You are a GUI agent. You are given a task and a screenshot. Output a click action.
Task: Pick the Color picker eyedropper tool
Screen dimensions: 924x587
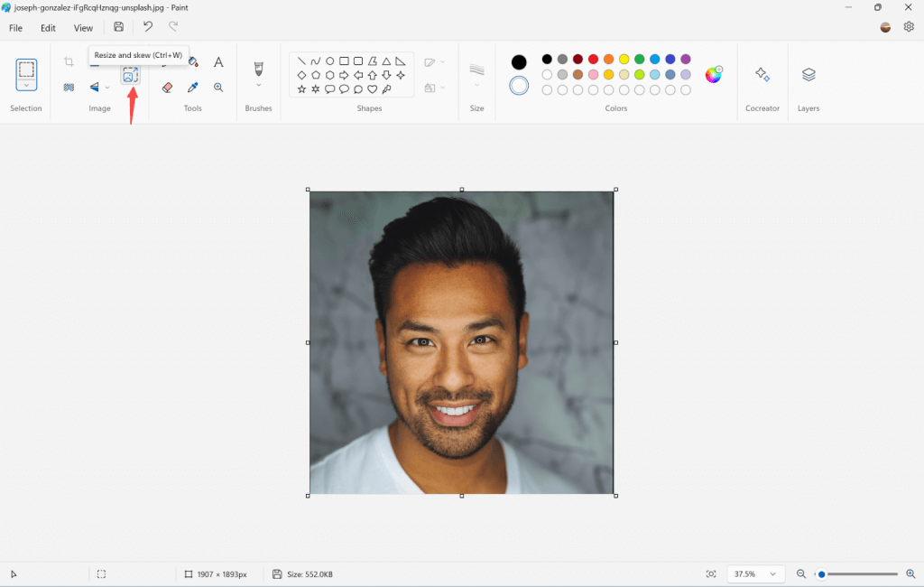click(192, 88)
